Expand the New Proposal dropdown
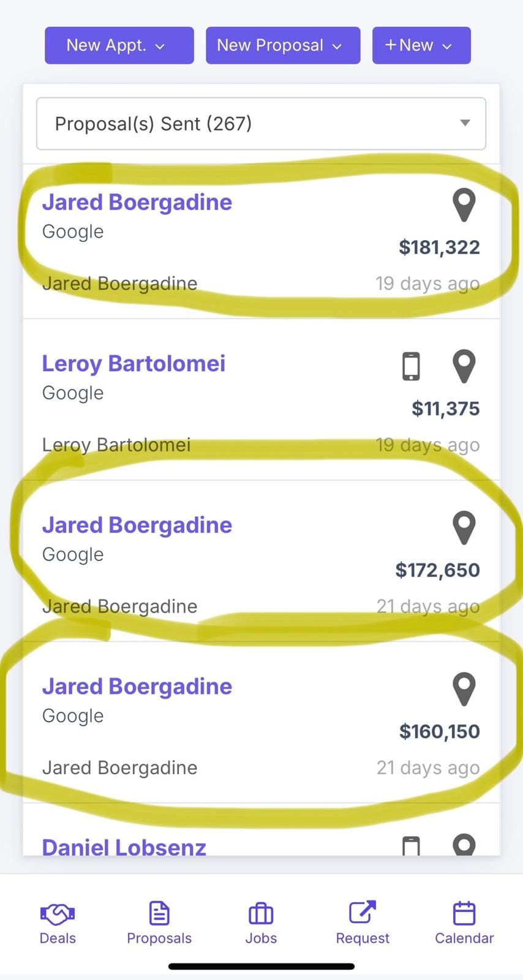Image resolution: width=523 pixels, height=980 pixels. pyautogui.click(x=283, y=45)
